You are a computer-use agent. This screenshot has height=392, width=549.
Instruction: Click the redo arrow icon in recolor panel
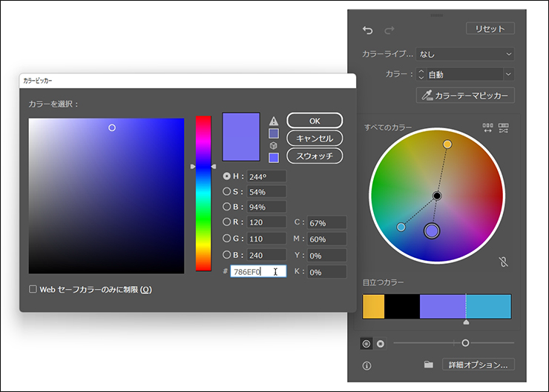click(x=389, y=30)
